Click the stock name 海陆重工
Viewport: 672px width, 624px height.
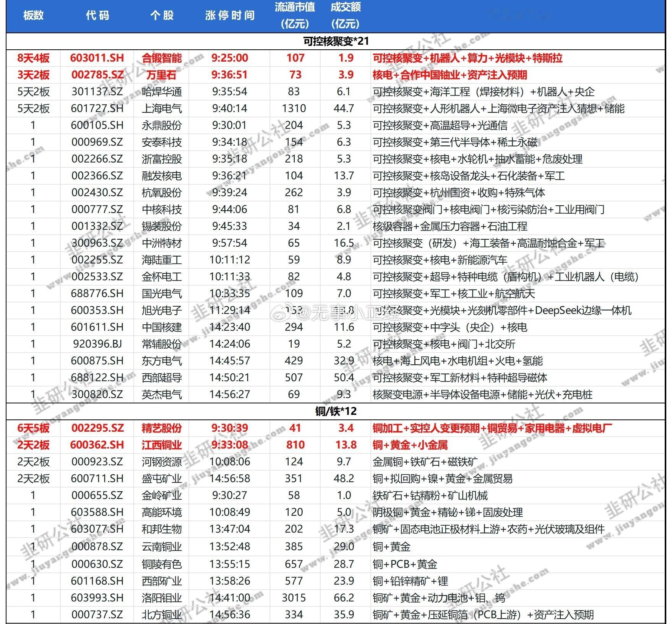tap(162, 260)
